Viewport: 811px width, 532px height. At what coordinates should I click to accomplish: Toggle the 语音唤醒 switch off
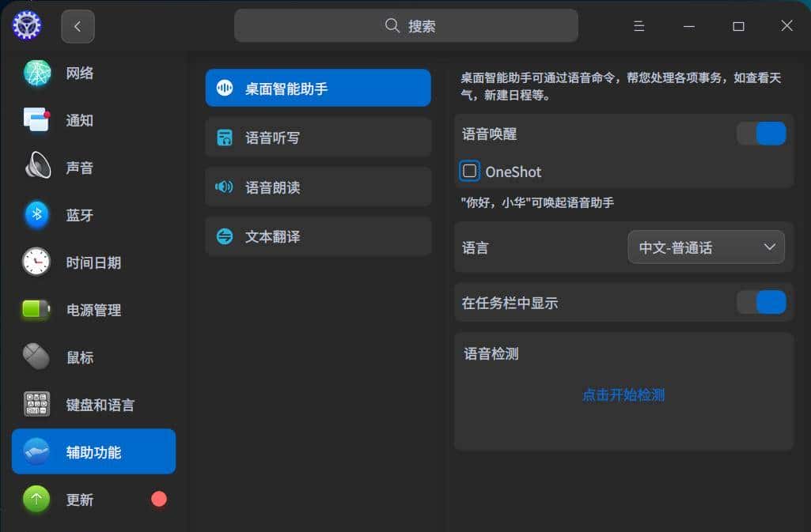pos(760,133)
